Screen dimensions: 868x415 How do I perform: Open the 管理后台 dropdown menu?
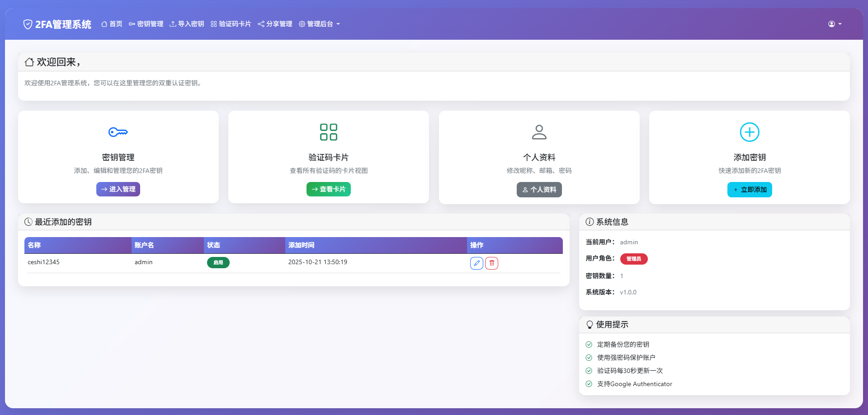click(319, 24)
